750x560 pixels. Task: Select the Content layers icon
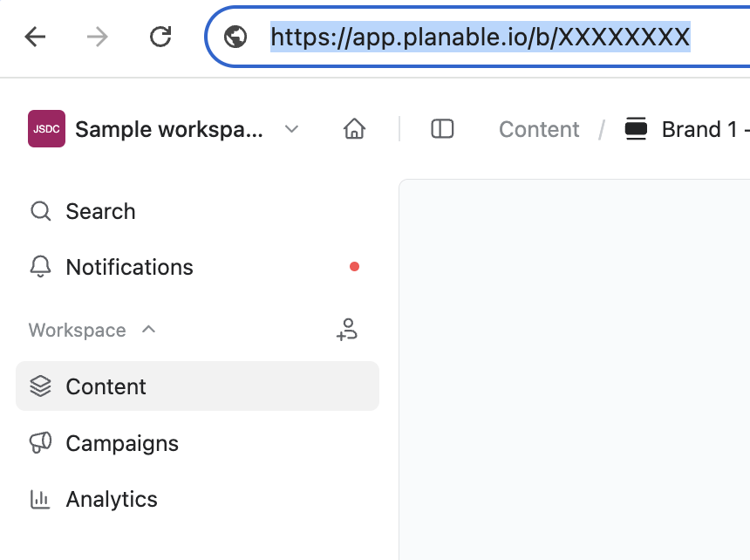tap(41, 386)
